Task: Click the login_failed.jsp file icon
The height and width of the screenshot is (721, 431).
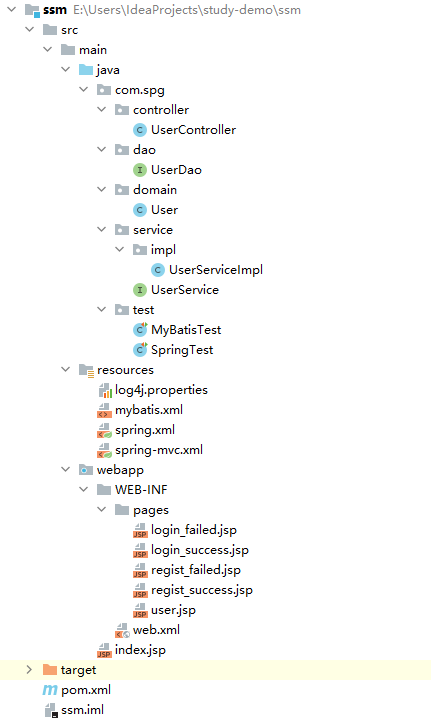Action: [x=140, y=530]
